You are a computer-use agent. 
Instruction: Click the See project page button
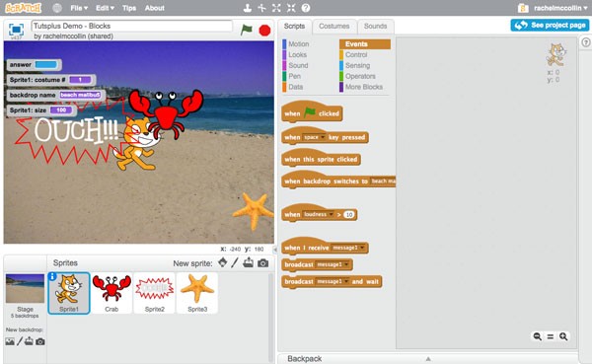[550, 26]
